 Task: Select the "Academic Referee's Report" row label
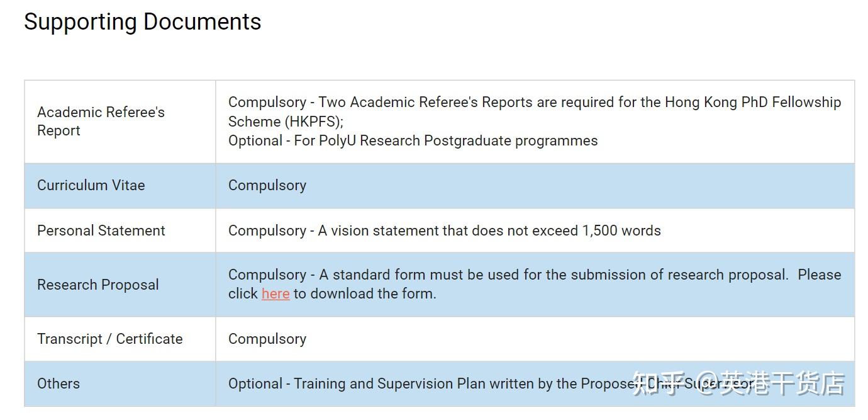coord(101,121)
